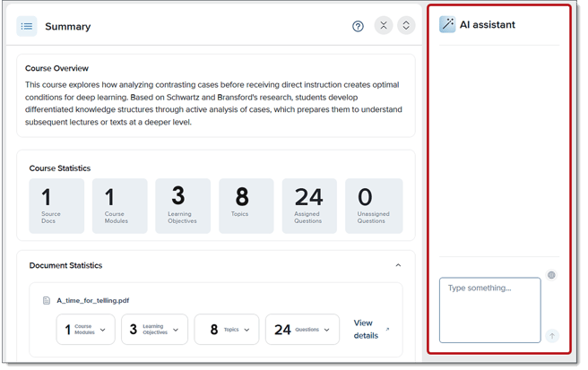Click the View details link
The height and width of the screenshot is (370, 588).
tap(365, 329)
